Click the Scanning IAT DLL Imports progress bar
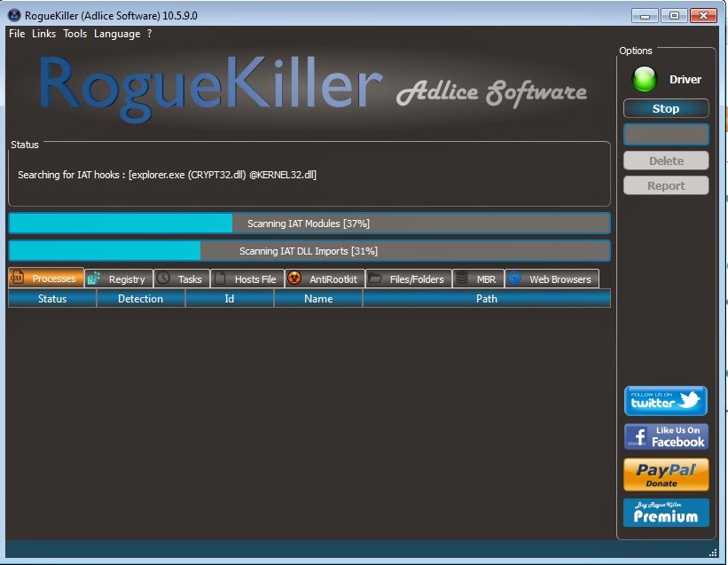Screen dimensions: 728x565 [309, 251]
